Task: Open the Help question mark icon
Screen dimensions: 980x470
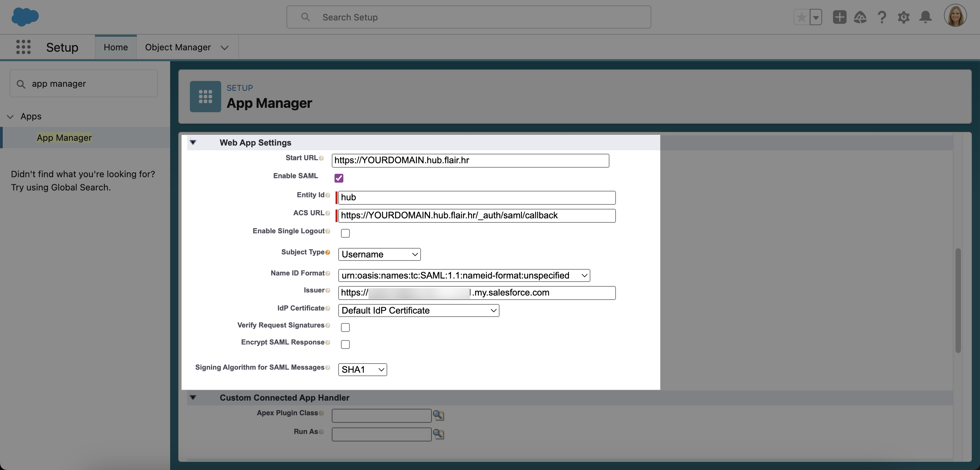Action: tap(882, 17)
